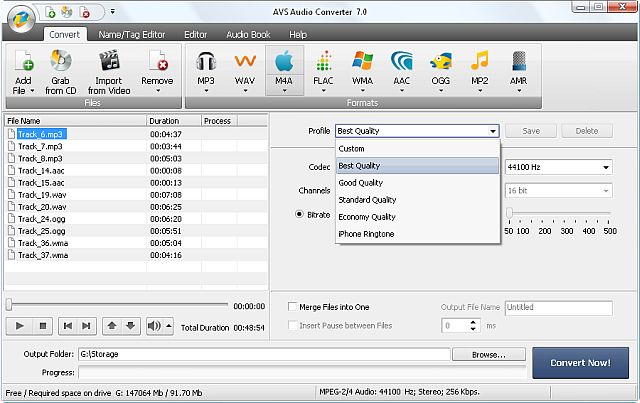Go to previous track
This screenshot has height=403, width=640.
coord(68,326)
